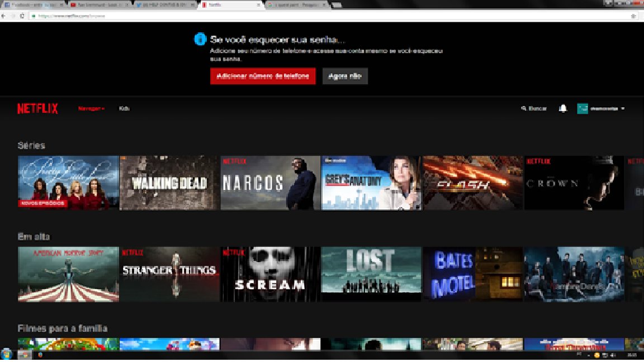644x362 pixels.
Task: Open the Narcos thumbnail
Action: tap(270, 183)
